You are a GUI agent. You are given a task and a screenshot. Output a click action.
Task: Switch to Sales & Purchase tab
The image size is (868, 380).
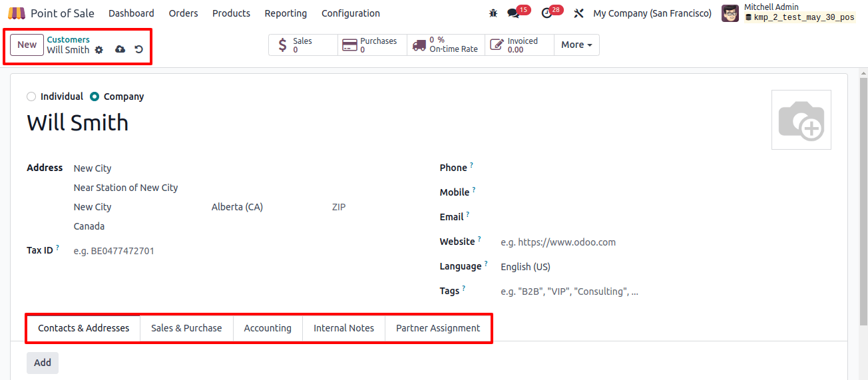point(186,328)
